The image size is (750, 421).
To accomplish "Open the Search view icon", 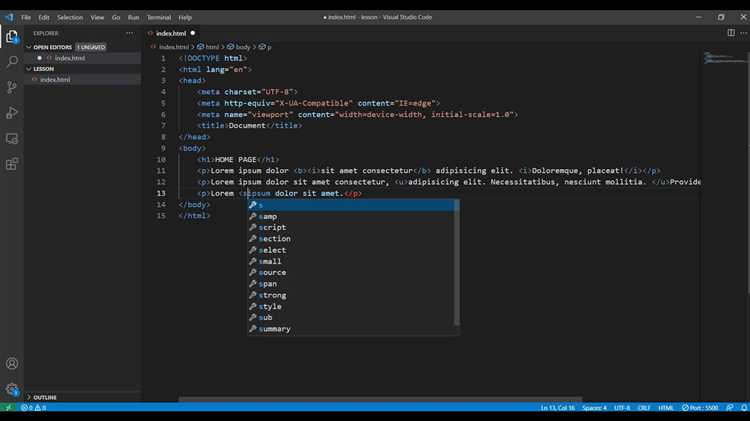I will [x=12, y=62].
